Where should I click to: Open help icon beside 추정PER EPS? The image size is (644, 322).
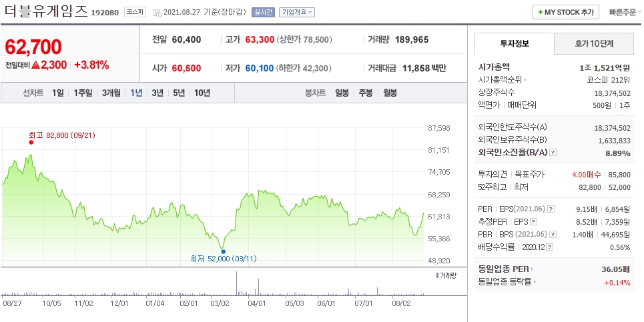[x=533, y=222]
